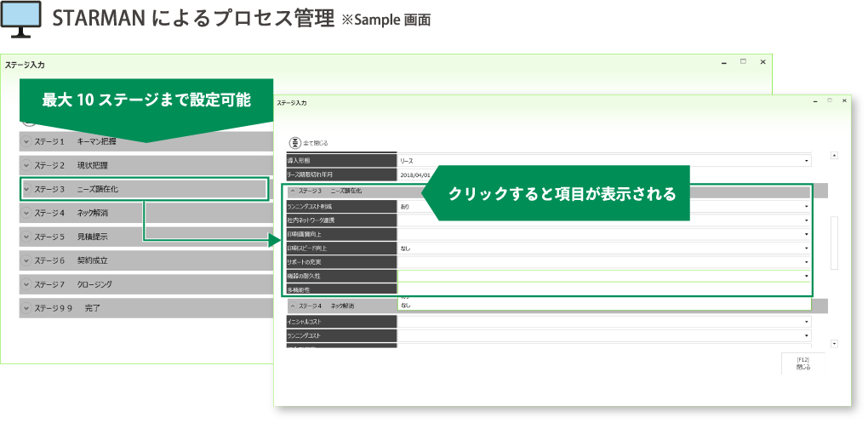Maximize the back ステージ入力 window
The width and height of the screenshot is (868, 423).
744,62
